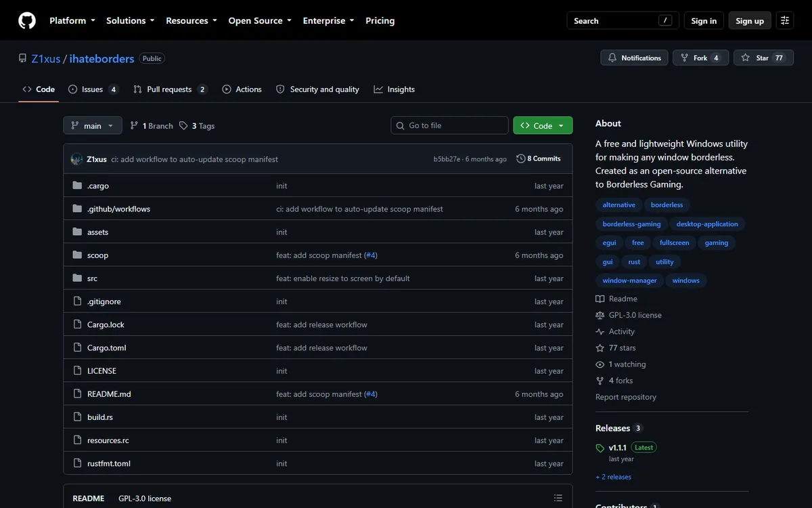Open the avatar of Z1xus in commit row

[77, 159]
